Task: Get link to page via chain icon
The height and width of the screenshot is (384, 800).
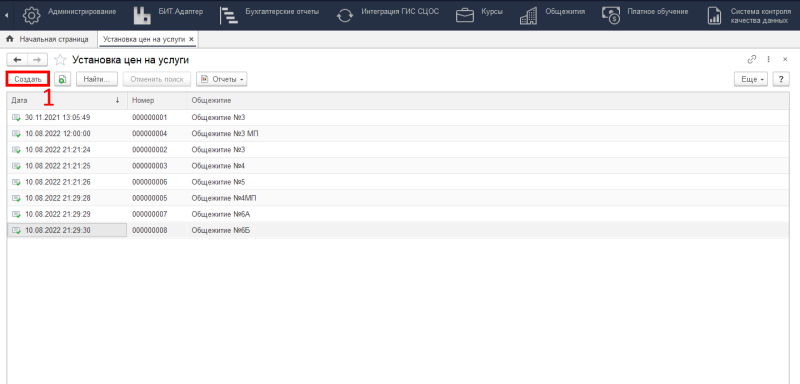Action: [752, 60]
